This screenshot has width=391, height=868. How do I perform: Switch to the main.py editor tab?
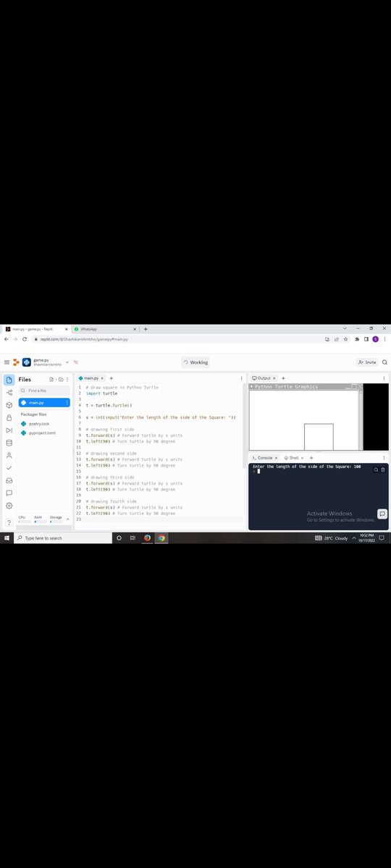[x=91, y=378]
